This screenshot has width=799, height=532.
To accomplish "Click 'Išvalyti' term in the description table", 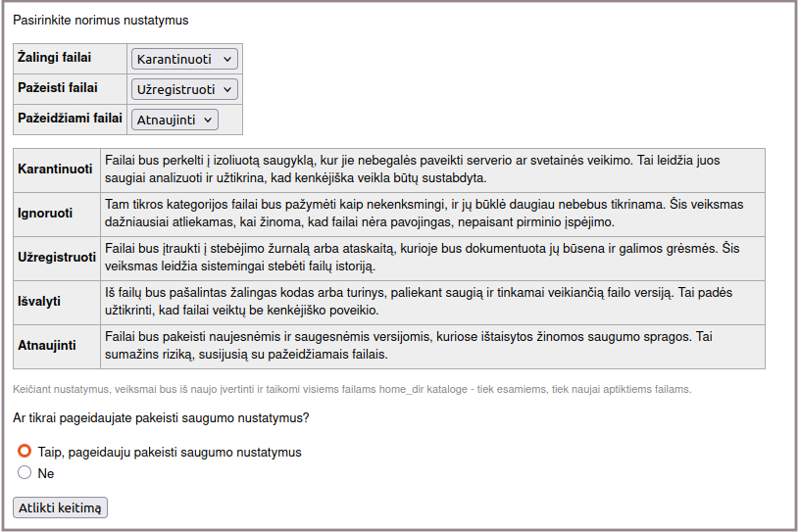I will [x=40, y=301].
